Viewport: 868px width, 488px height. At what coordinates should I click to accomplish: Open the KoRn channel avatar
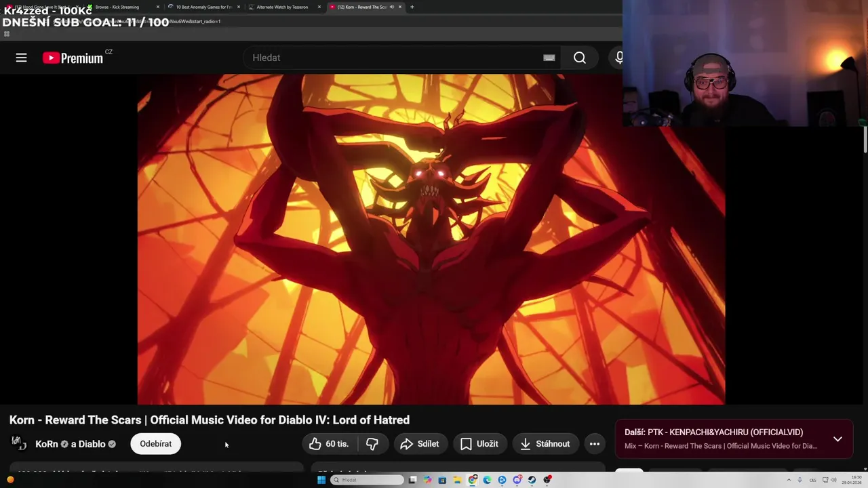(x=18, y=444)
